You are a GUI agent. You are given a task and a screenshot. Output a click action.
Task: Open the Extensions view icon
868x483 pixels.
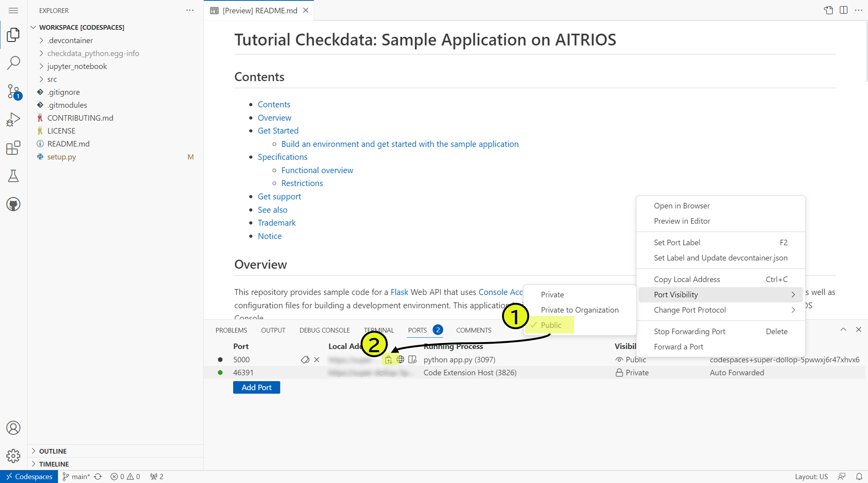(x=13, y=148)
